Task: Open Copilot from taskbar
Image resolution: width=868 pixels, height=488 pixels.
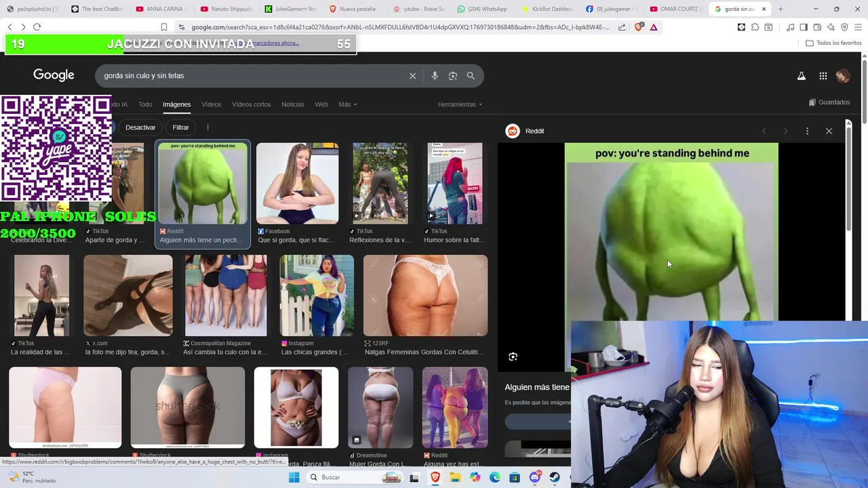Action: point(475,477)
